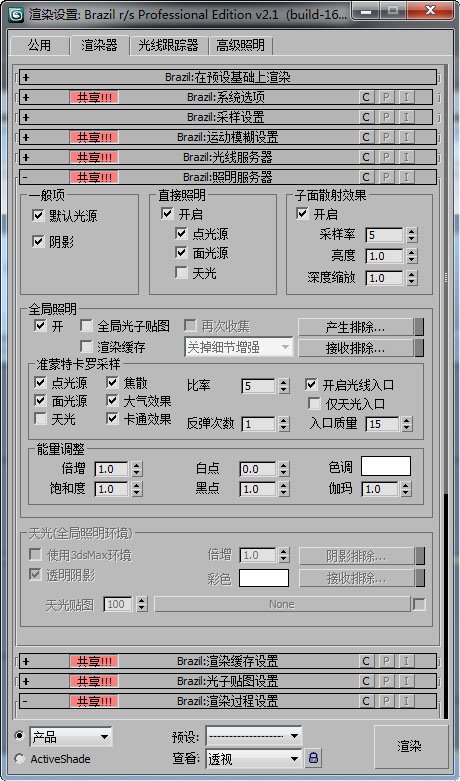Click the 倍增 value field in 能量调整
Screen dimensions: 460x781
tap(111, 469)
